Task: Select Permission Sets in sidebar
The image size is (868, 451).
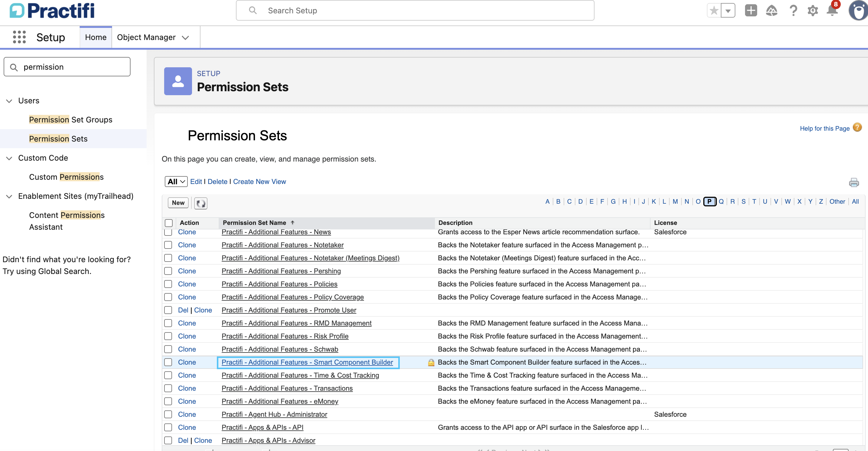Action: (58, 139)
